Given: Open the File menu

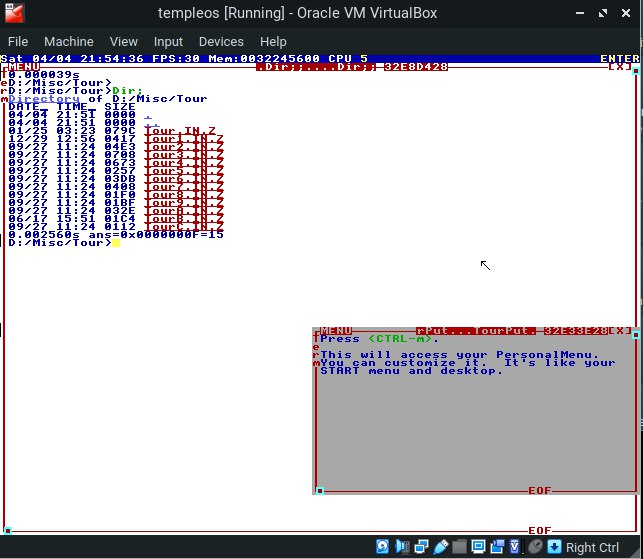Looking at the screenshot, I should (x=18, y=41).
